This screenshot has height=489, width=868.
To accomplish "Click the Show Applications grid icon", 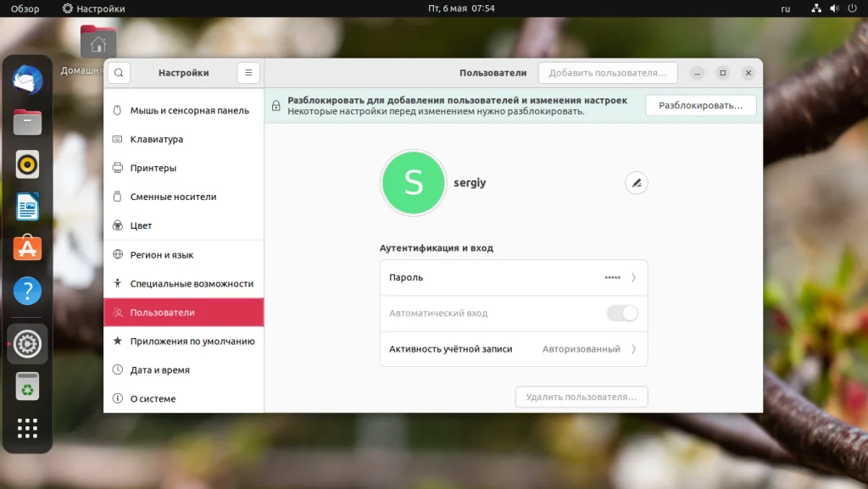I will point(27,428).
